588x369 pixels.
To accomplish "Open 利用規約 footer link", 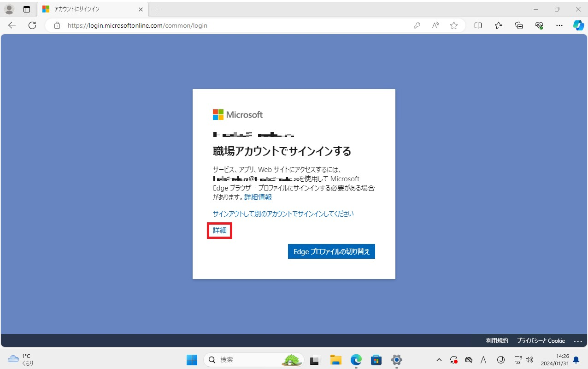I will (x=497, y=340).
